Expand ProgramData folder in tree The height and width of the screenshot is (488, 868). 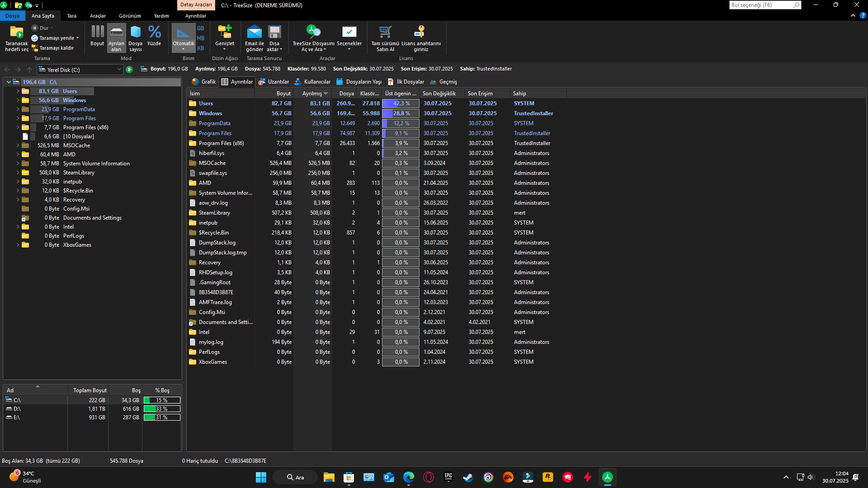coord(18,109)
